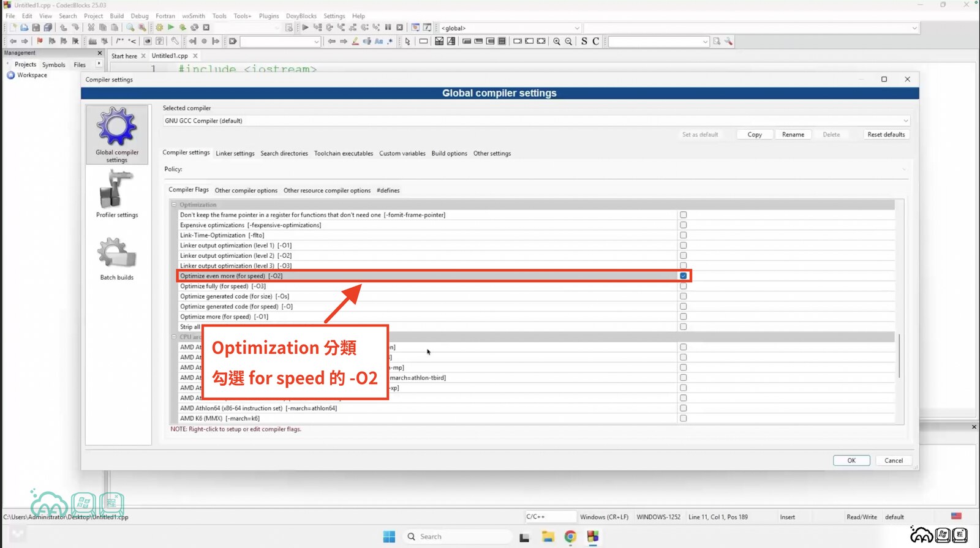Switch to Linker settings tab

(x=235, y=154)
